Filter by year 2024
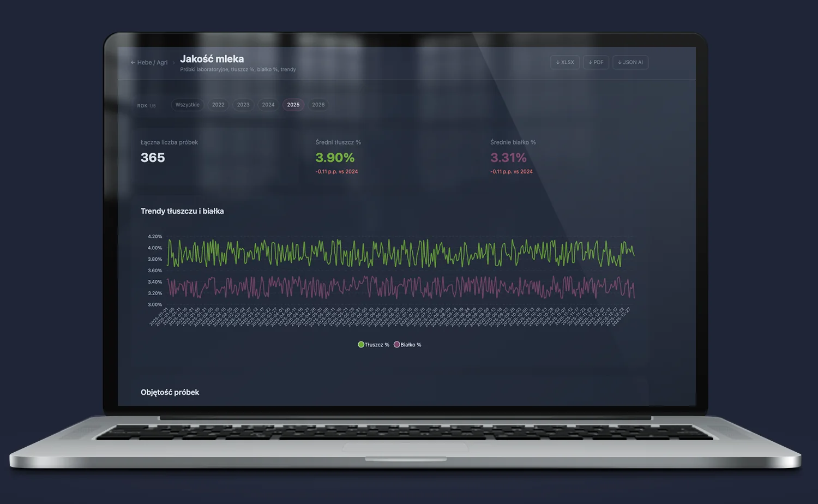 pos(268,105)
